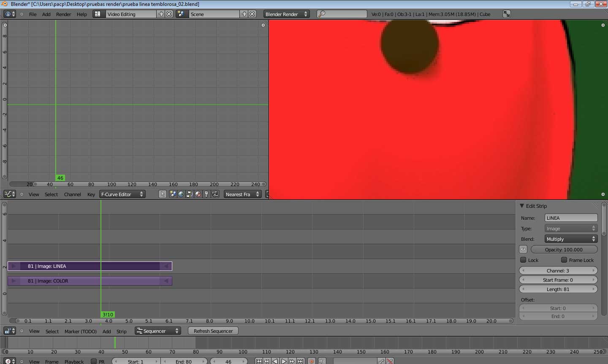Play the animation forward
Image resolution: width=608 pixels, height=364 pixels.
click(x=284, y=361)
